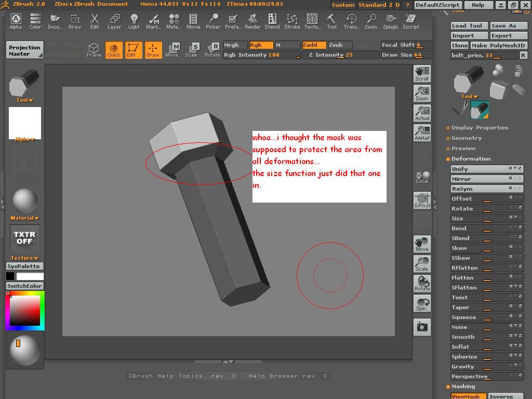Open the Zplugin palette icon

click(391, 21)
